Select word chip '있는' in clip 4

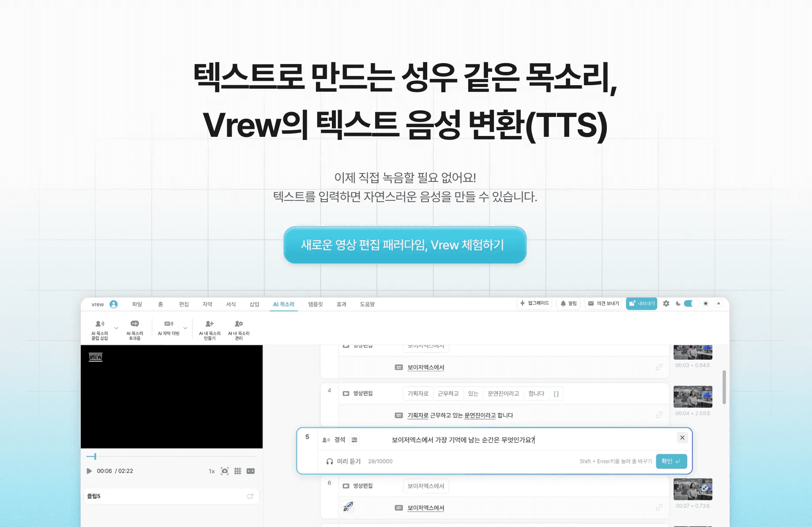point(473,393)
